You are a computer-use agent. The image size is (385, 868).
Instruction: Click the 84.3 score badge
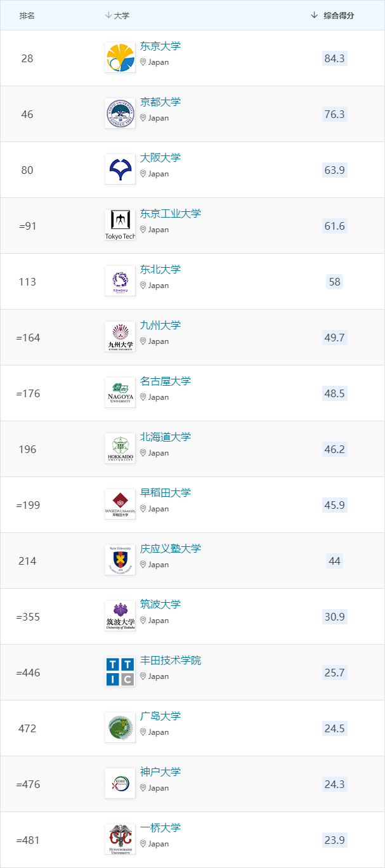[x=334, y=58]
